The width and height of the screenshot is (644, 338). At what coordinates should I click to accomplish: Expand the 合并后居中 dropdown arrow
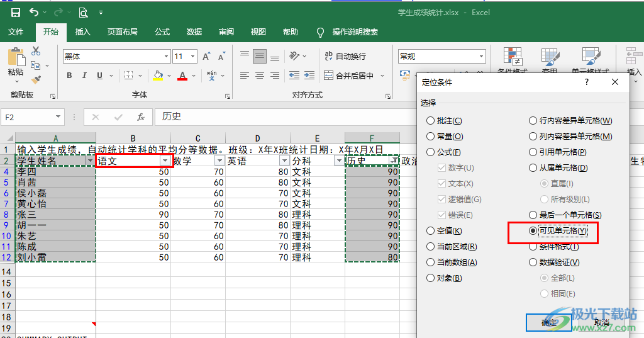[382, 76]
